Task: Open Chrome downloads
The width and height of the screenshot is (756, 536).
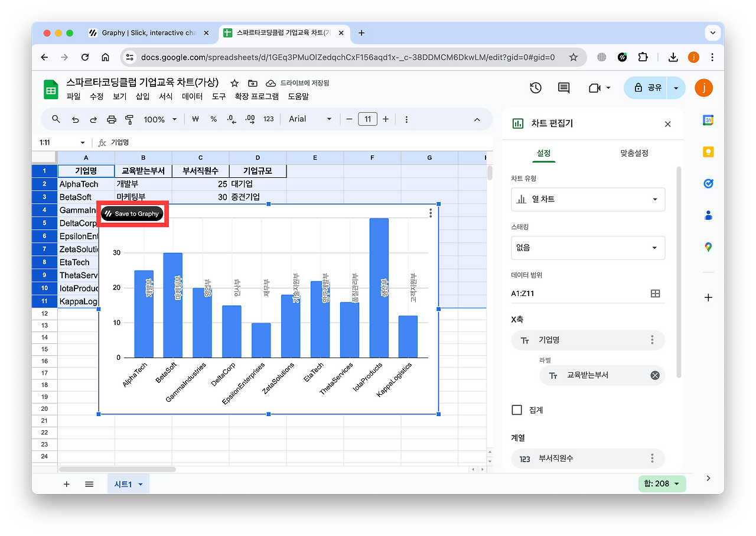Action: [x=673, y=57]
